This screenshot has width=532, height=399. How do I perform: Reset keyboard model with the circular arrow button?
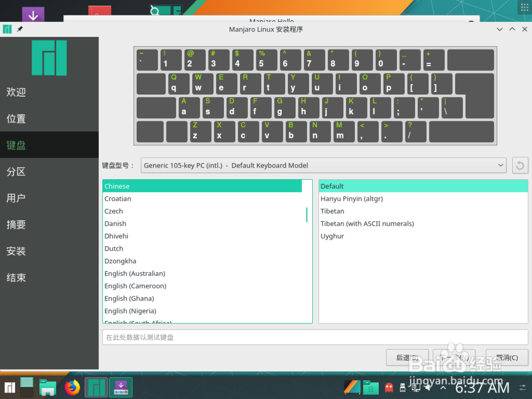pyautogui.click(x=520, y=165)
